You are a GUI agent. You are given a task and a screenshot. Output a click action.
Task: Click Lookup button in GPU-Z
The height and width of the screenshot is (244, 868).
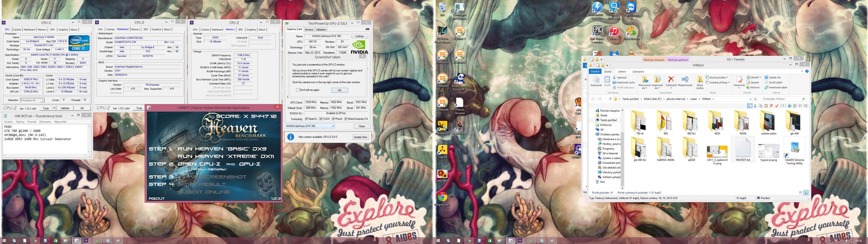click(x=360, y=36)
